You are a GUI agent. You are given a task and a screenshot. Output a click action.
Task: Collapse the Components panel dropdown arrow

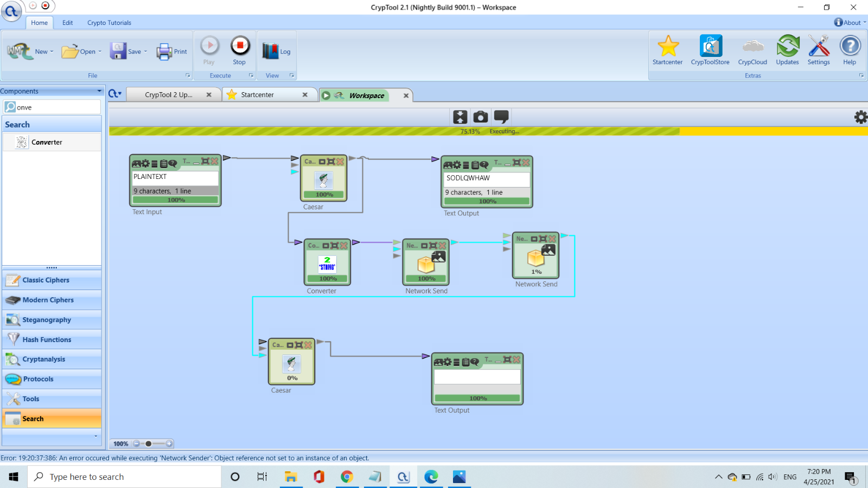(99, 91)
